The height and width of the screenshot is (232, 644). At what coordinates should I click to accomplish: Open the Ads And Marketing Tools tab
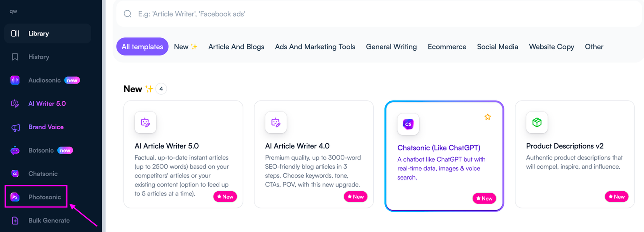(315, 47)
